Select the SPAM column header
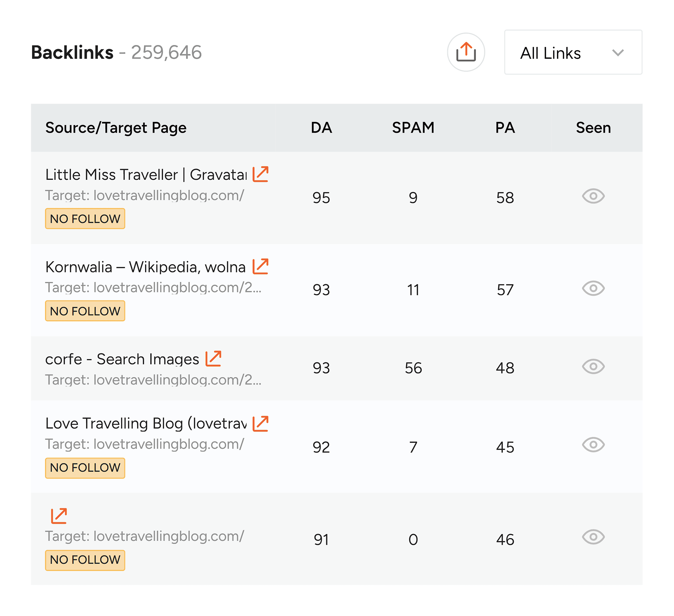Screen dimensions: 674x616 (413, 128)
